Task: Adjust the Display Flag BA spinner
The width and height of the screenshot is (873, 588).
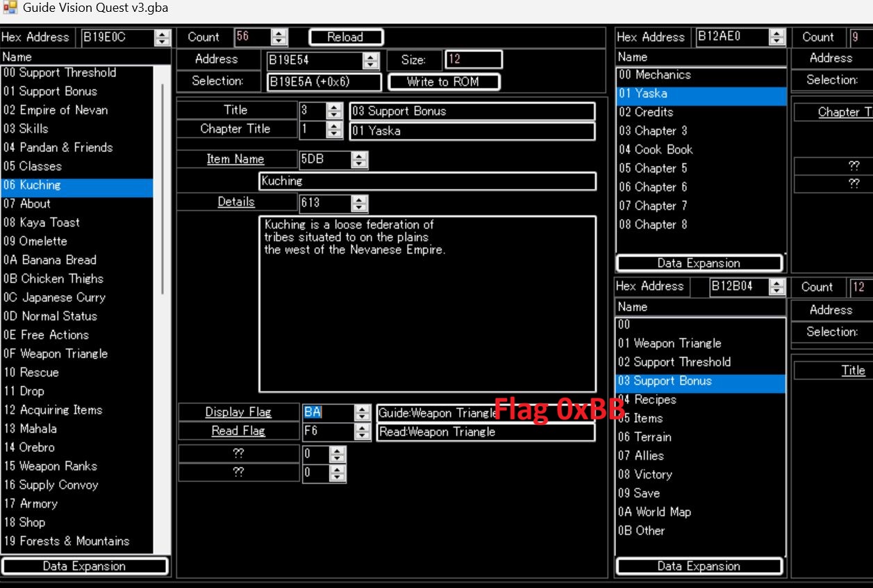Action: 362,412
